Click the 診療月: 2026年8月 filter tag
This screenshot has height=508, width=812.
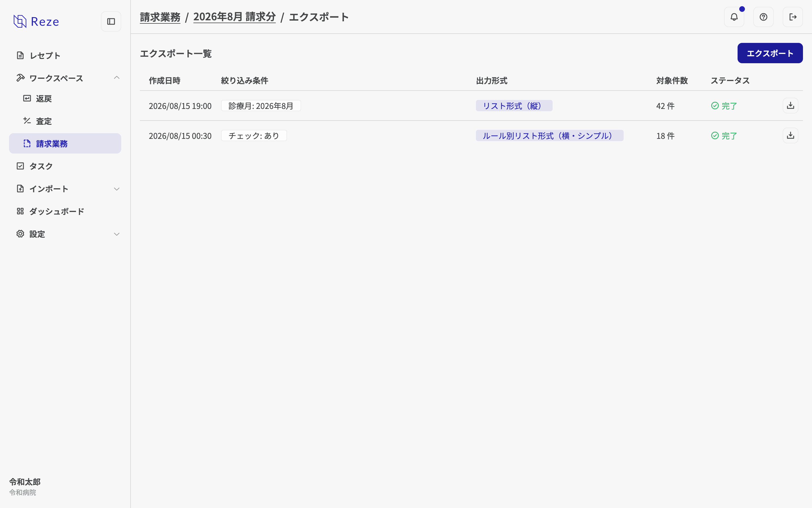[261, 106]
